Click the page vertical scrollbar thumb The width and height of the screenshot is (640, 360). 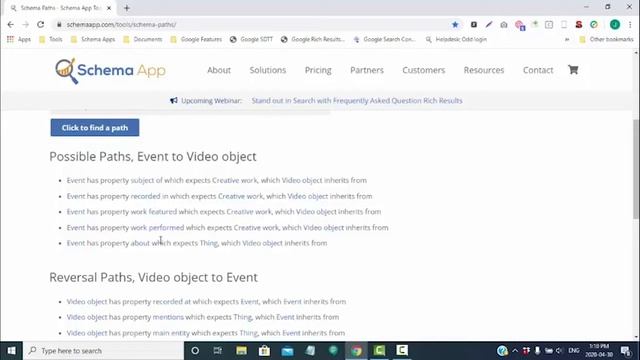(636, 169)
